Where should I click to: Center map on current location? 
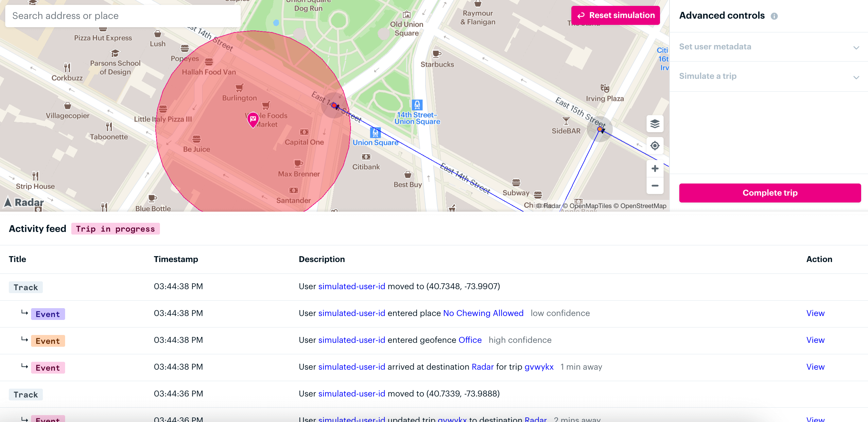(x=655, y=146)
